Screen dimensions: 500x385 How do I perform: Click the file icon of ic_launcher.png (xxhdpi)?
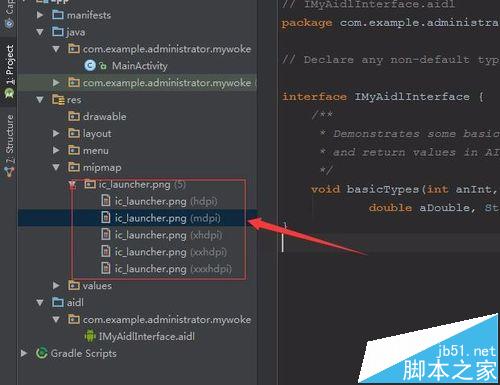(x=106, y=251)
